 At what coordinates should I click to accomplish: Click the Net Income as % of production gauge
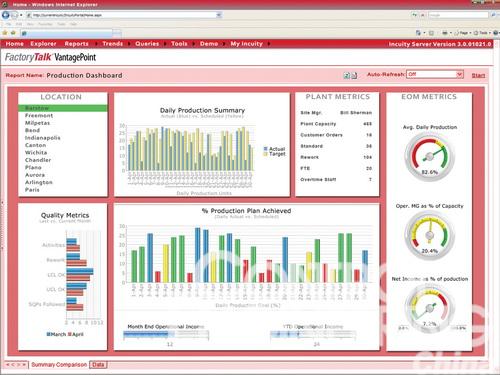[x=430, y=308]
